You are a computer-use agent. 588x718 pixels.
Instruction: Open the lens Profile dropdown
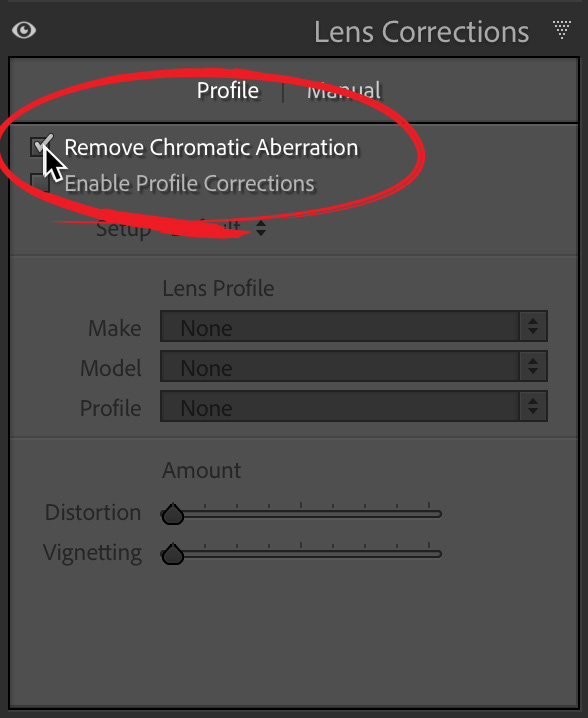[354, 406]
